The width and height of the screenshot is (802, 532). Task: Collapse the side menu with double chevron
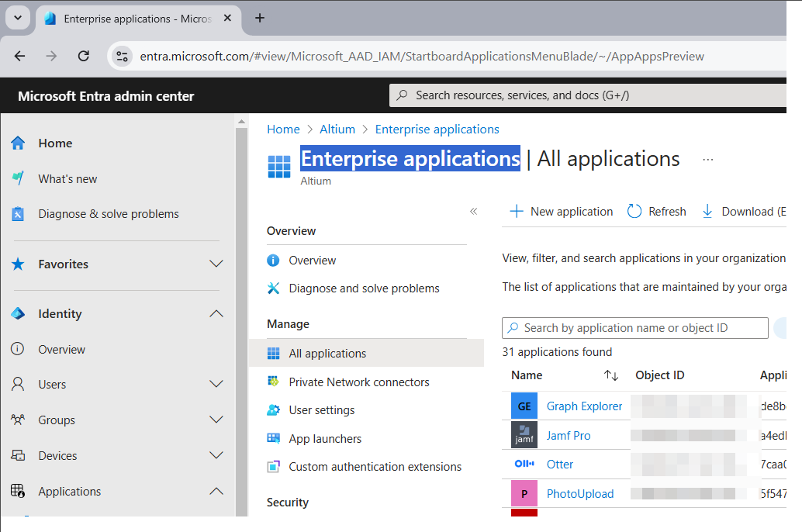473,211
